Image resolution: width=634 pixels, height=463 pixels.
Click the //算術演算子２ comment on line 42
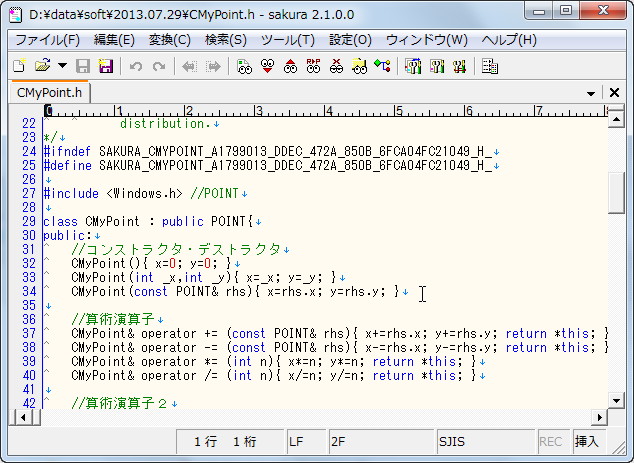[120, 404]
